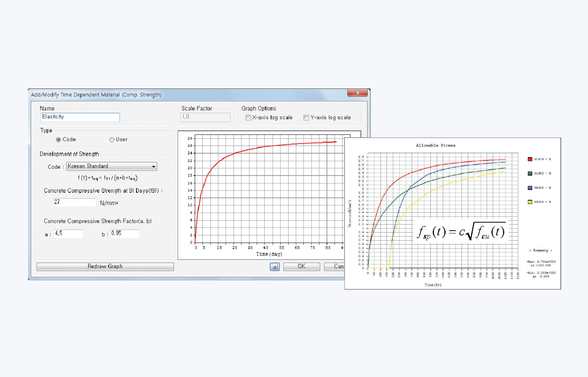Viewport: 588px width, 377px height.
Task: Click the red legend swatch in Allowable Stress chart
Action: point(530,159)
